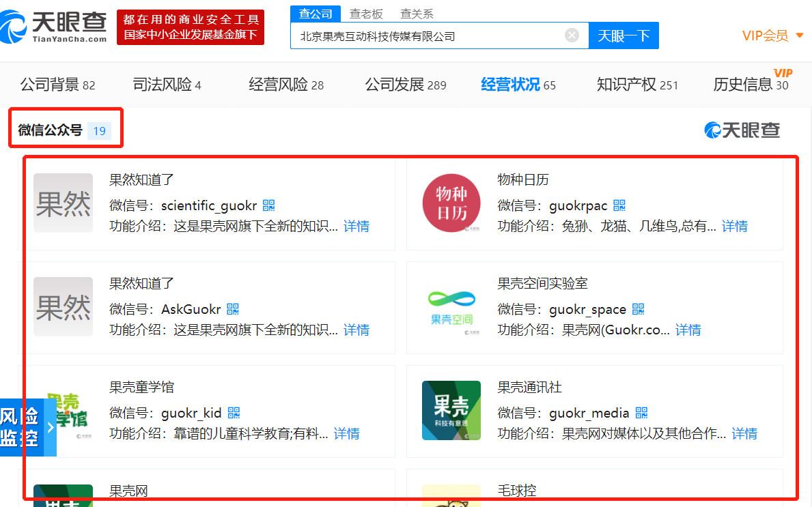
Task: Show QR code for AskGuokr account
Action: [233, 309]
